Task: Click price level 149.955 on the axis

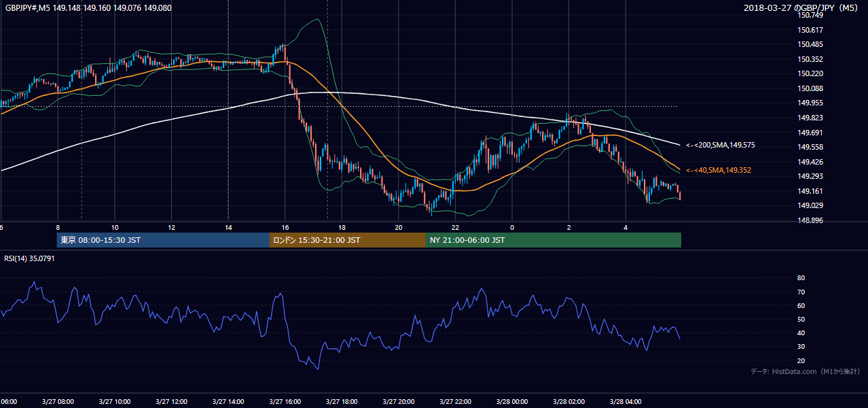Action: click(812, 103)
